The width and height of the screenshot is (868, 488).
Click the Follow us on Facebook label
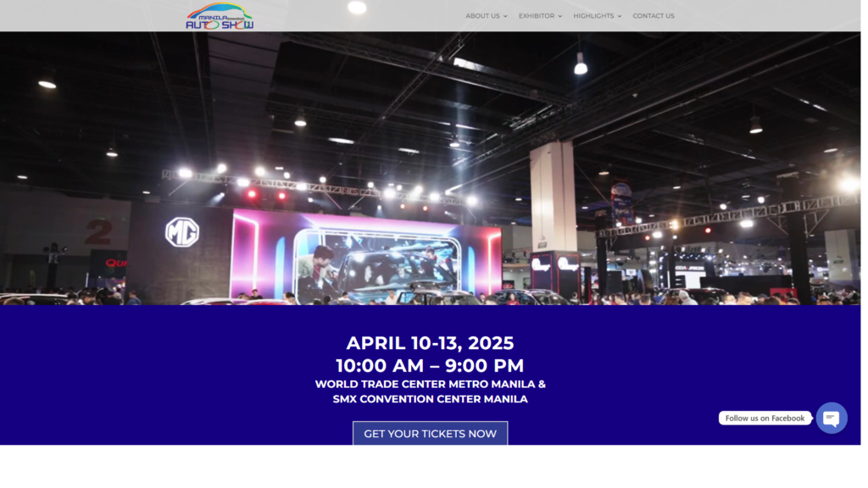[765, 419]
